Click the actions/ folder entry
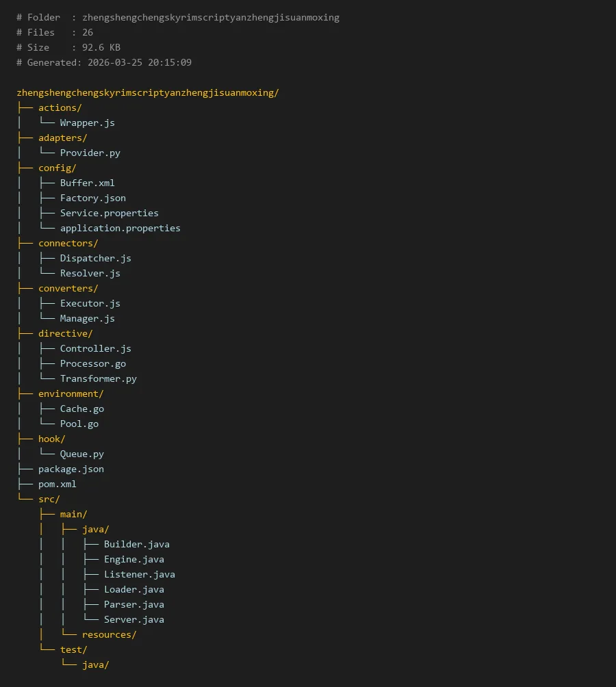Viewport: 616px width, 687px height. pyautogui.click(x=60, y=107)
